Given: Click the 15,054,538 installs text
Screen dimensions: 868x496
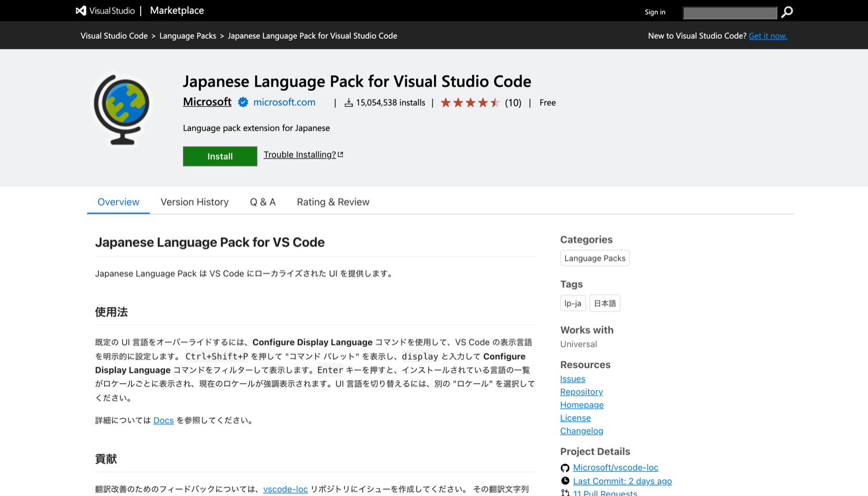Looking at the screenshot, I should click(x=390, y=102).
